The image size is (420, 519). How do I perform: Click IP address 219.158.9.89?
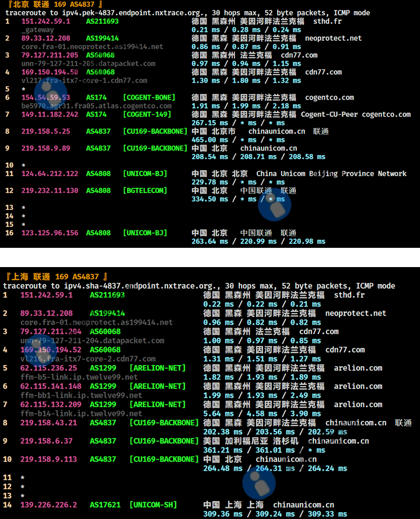pyautogui.click(x=45, y=148)
